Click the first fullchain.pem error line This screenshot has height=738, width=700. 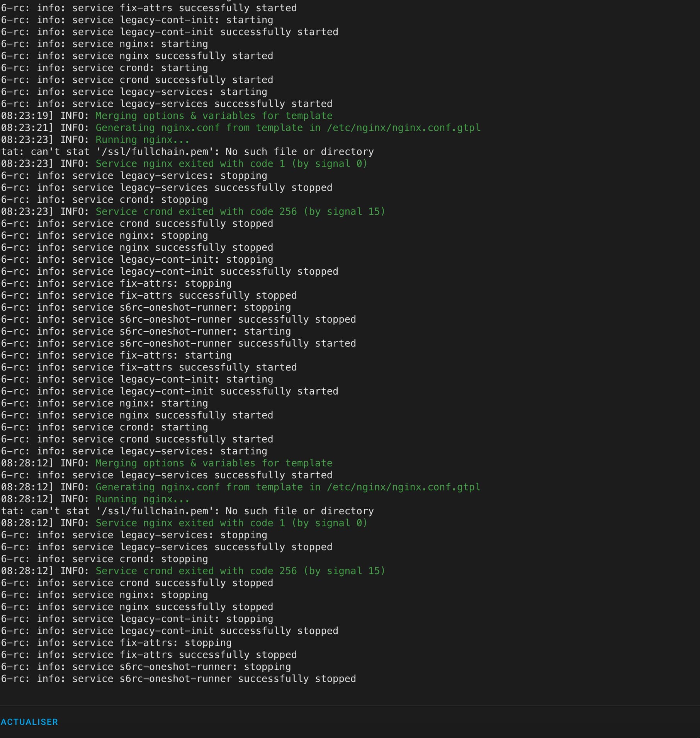(187, 152)
